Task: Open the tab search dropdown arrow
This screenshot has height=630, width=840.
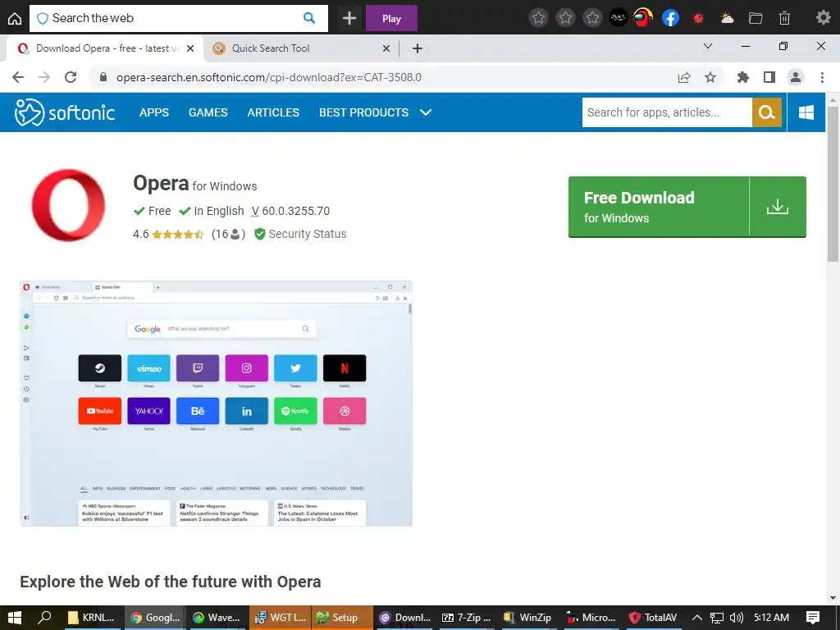Action: pyautogui.click(x=708, y=46)
